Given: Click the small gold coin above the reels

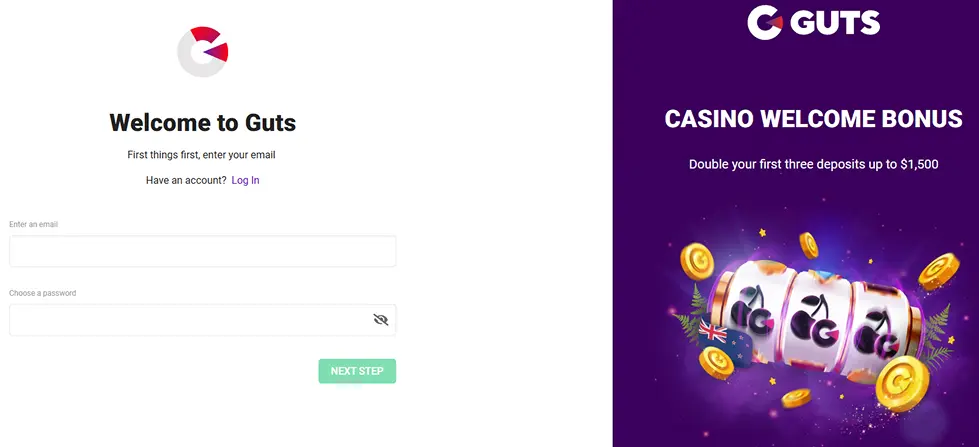Looking at the screenshot, I should pyautogui.click(x=809, y=245).
